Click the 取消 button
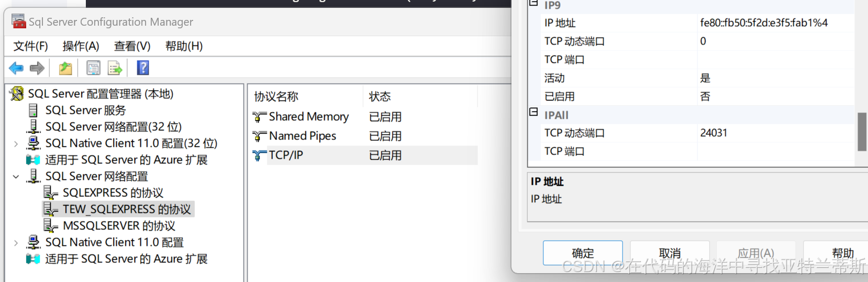The width and height of the screenshot is (868, 282). click(x=670, y=253)
